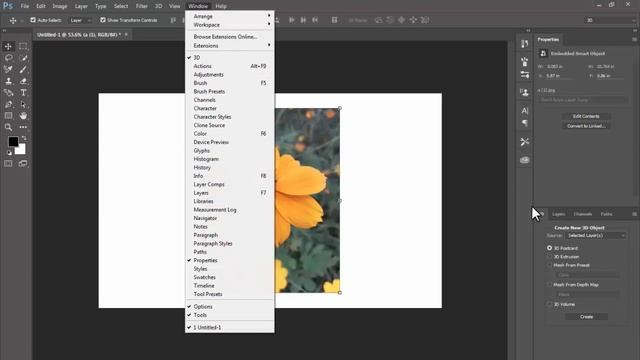Click the Convert to Linked button

coord(586,126)
